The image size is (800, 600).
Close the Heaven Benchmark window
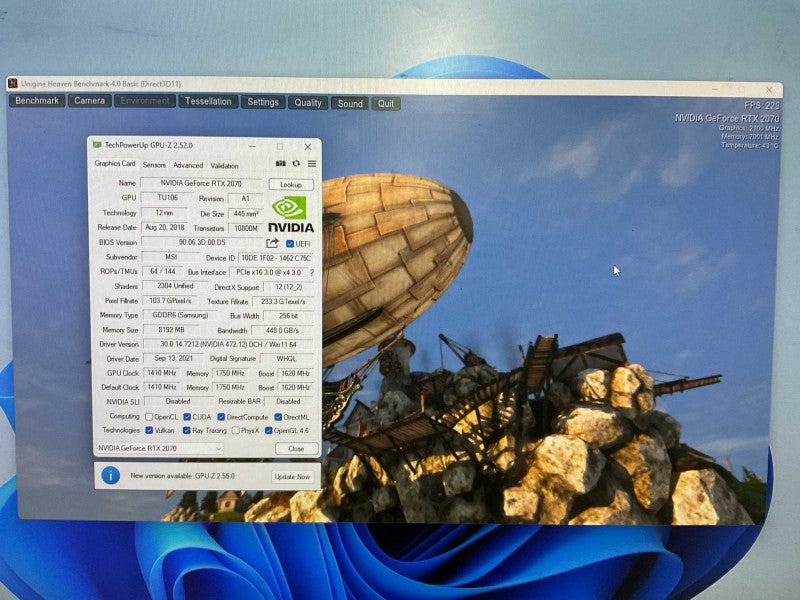[769, 90]
